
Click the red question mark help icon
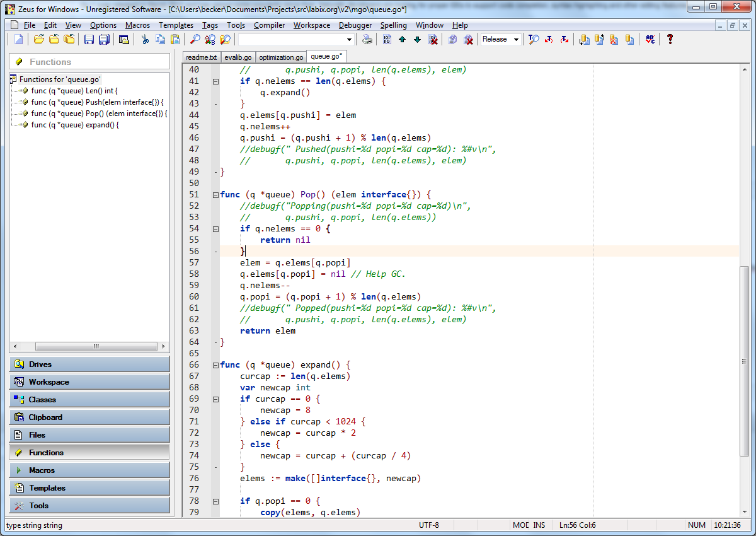[x=670, y=39]
